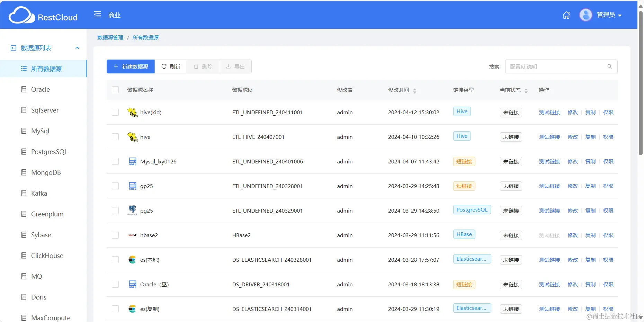The height and width of the screenshot is (322, 644).
Task: Click 测试链接 for hive(kid)
Action: (x=549, y=112)
